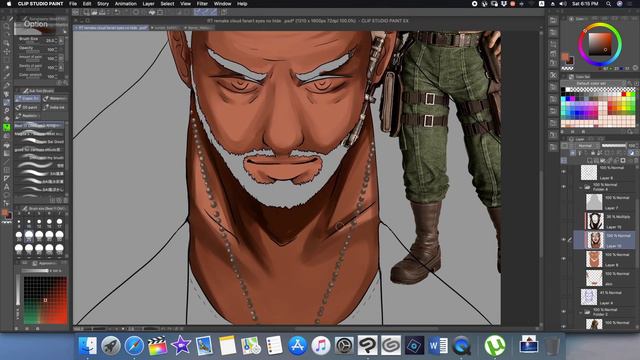Open the color wheel settings icon

[x=635, y=68]
